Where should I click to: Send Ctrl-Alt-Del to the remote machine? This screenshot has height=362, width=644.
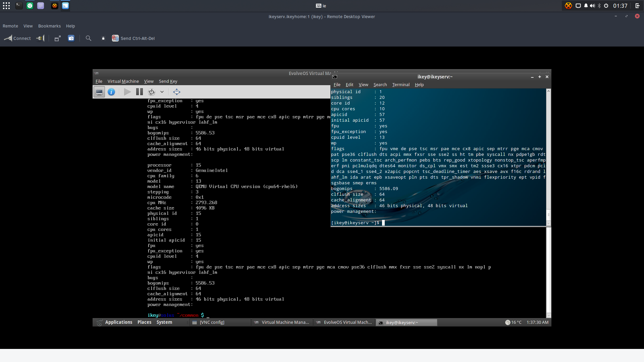(133, 38)
